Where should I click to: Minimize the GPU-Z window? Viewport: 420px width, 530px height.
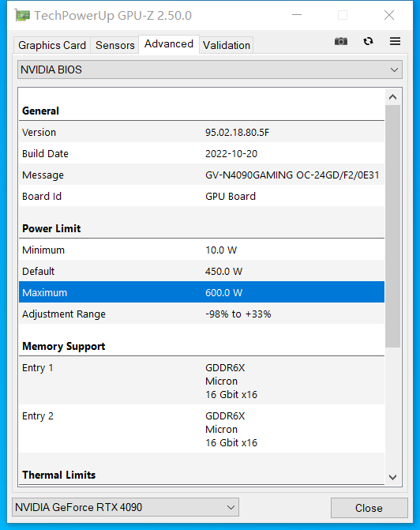coord(297,15)
